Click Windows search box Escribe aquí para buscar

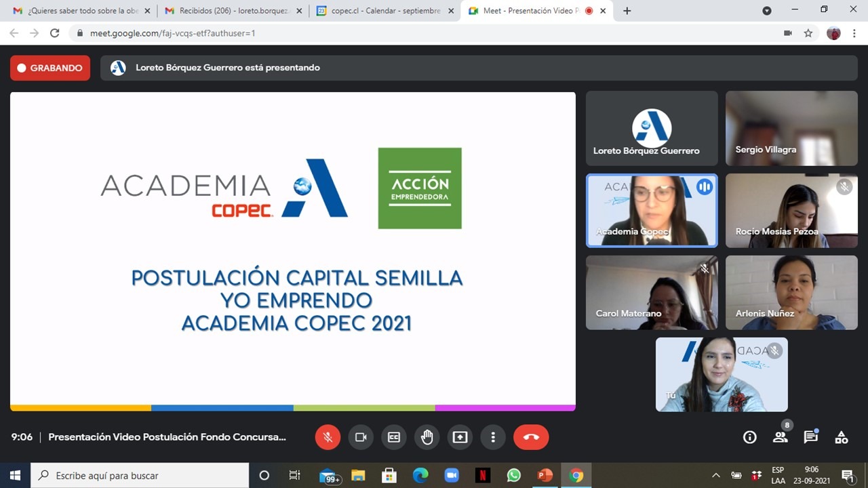(140, 475)
